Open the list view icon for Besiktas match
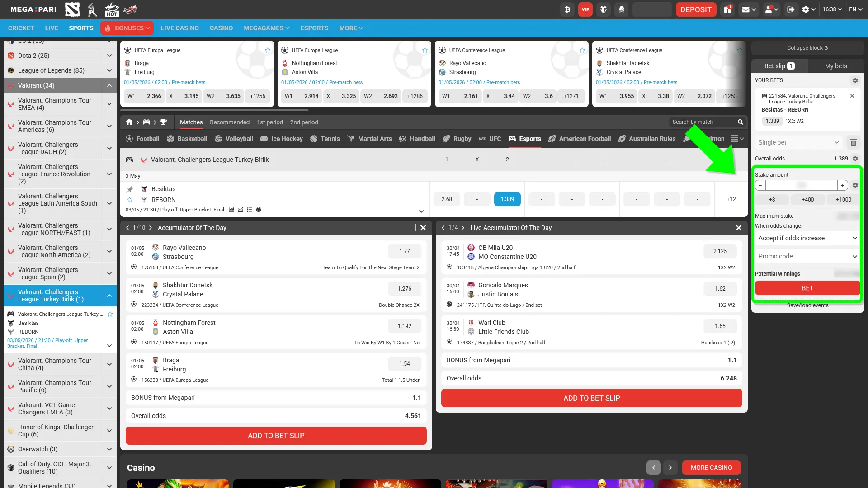 (x=250, y=210)
